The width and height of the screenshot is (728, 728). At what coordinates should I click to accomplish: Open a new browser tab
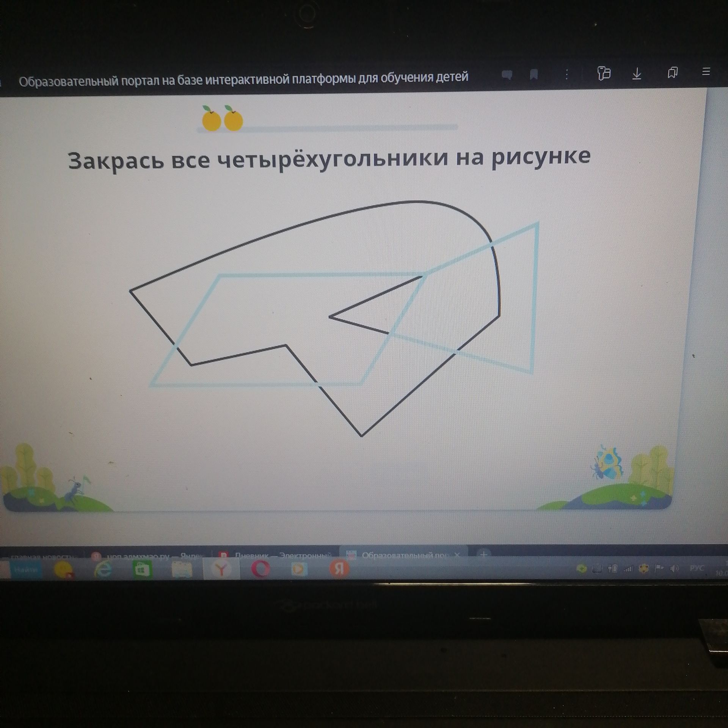coord(483,554)
